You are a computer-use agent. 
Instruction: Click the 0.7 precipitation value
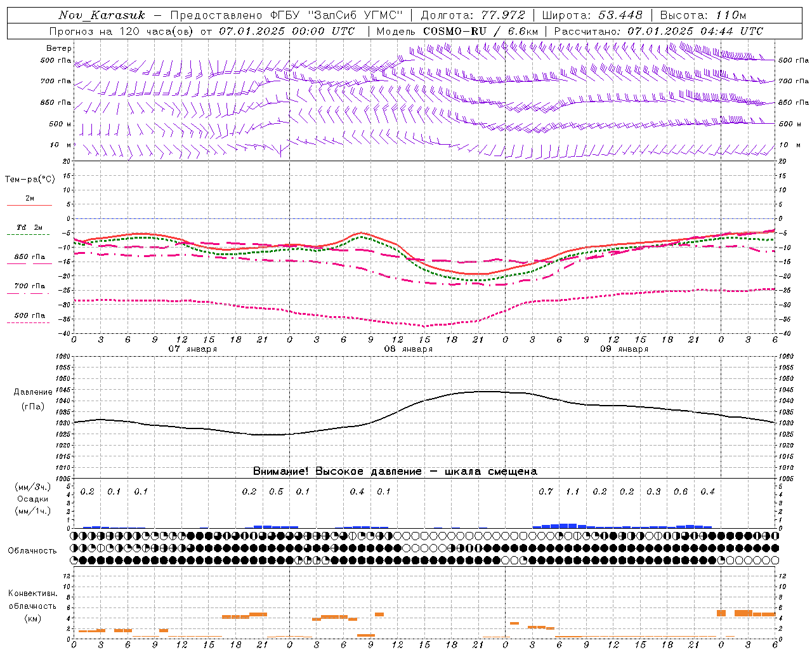click(x=546, y=492)
